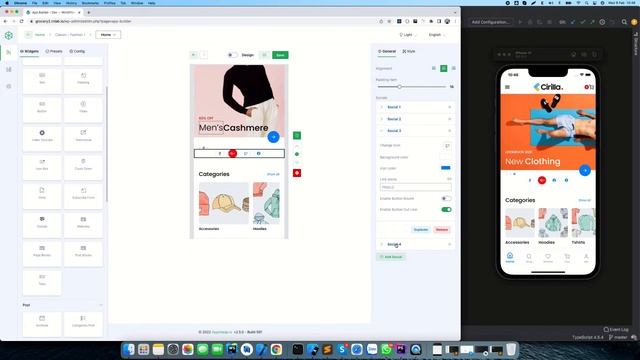Collapse the Social 3 item
The width and height of the screenshot is (640, 360).
point(416,131)
